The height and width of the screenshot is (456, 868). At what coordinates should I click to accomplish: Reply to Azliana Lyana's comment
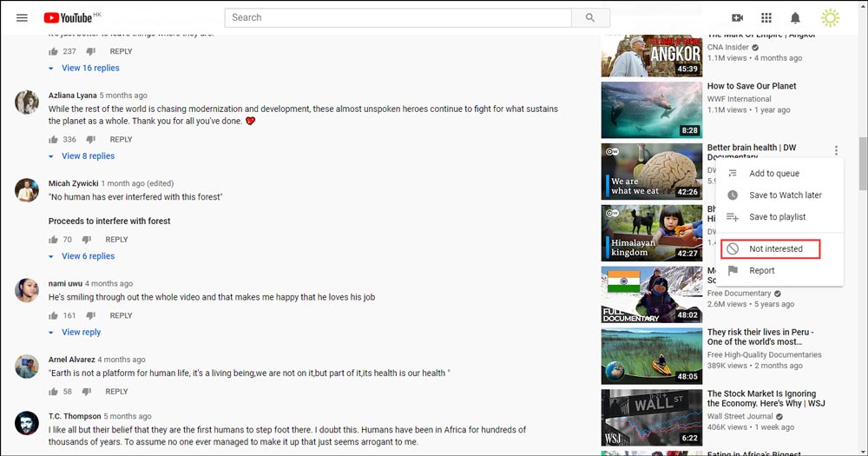click(121, 139)
